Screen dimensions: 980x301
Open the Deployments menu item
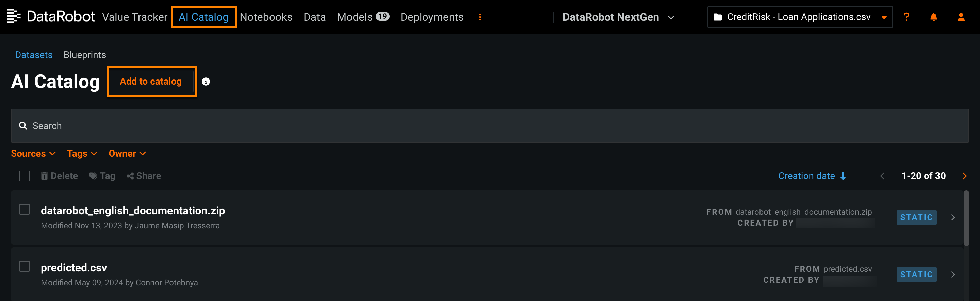coord(432,17)
